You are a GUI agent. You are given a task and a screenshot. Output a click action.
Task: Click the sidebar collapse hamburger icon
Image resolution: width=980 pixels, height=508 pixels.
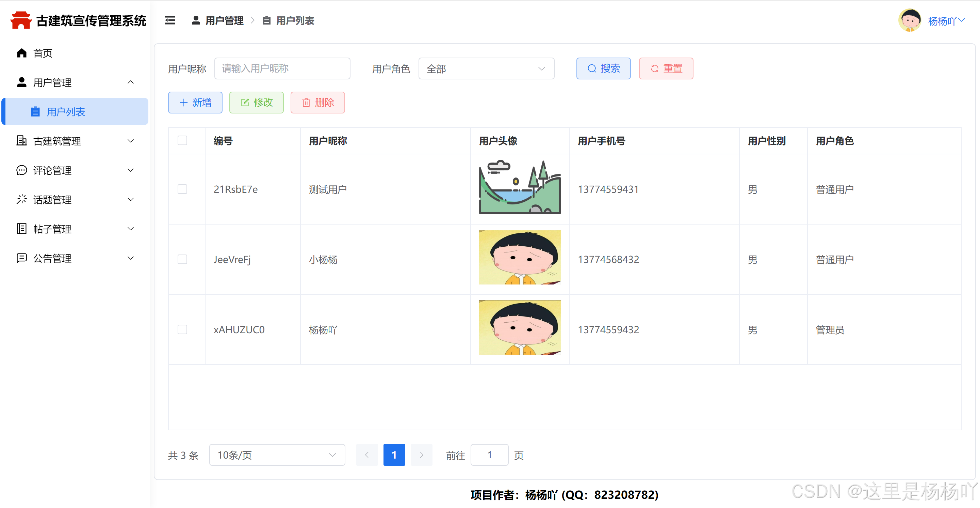(170, 20)
